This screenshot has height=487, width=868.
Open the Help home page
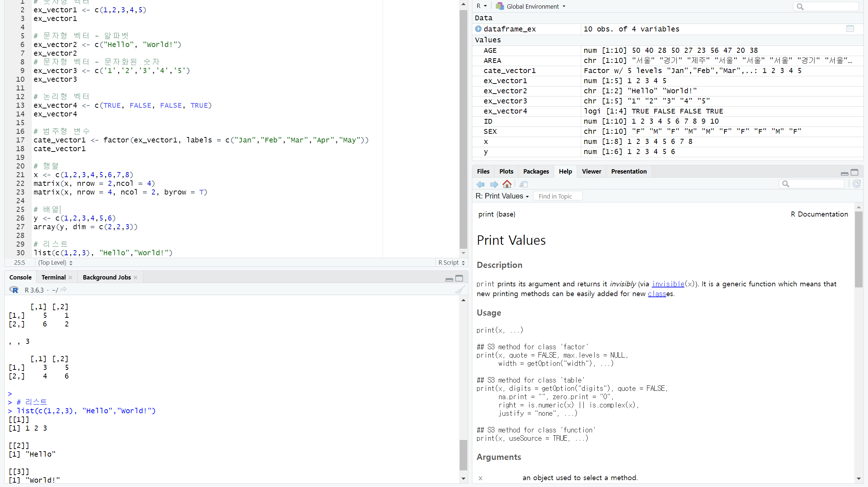[x=507, y=184]
